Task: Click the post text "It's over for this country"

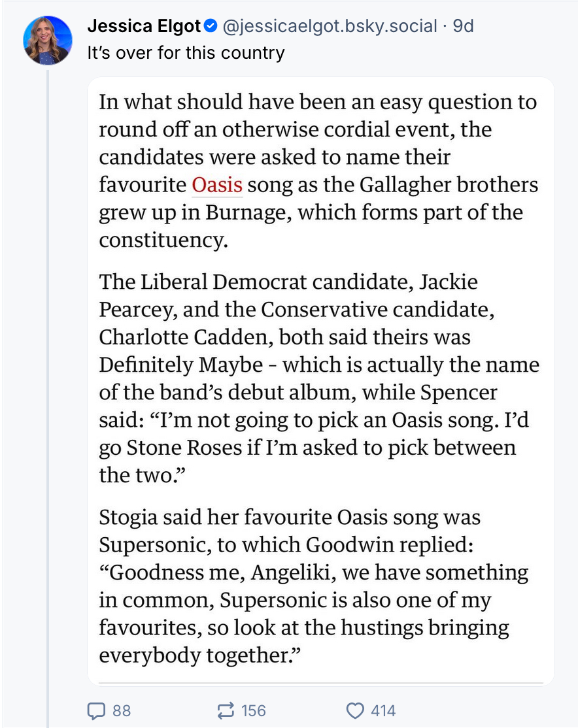Action: [x=186, y=52]
